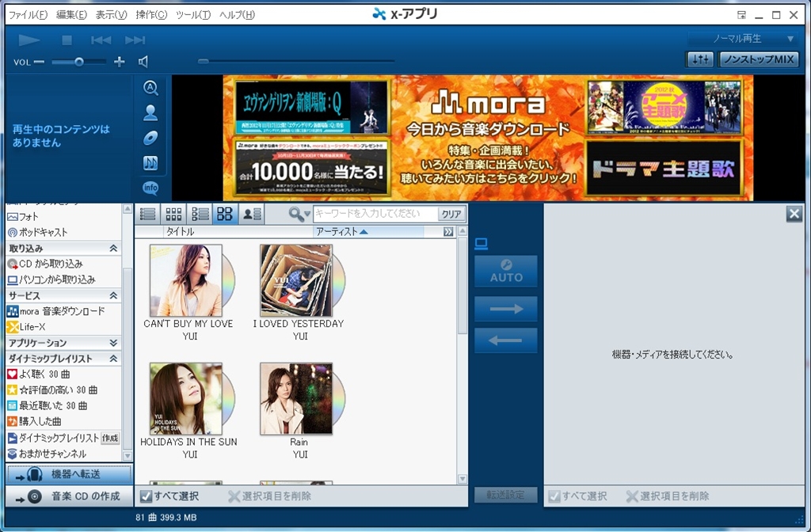Enable ノンストップMIX mode
The image size is (811, 532).
click(x=759, y=59)
